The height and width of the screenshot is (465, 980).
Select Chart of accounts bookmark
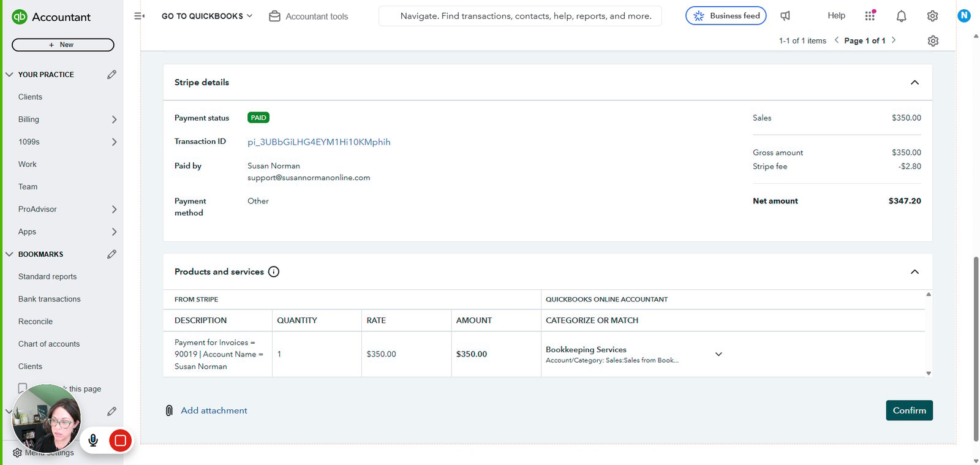(x=49, y=344)
